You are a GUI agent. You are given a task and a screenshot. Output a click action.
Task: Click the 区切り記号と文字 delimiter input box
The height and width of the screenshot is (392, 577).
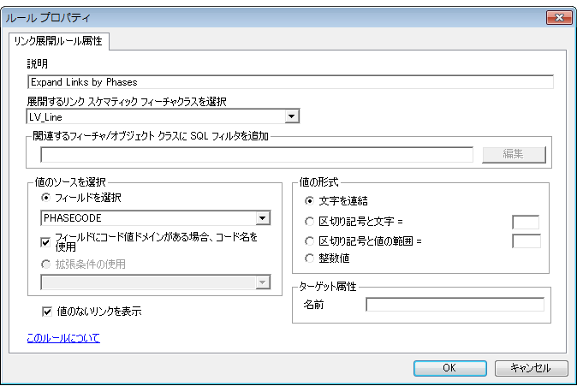tap(525, 223)
